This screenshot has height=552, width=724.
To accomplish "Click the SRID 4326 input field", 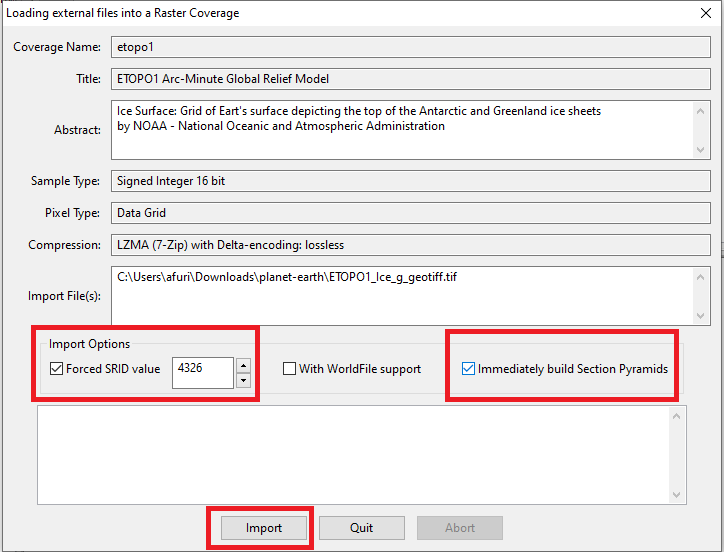I will tap(203, 373).
